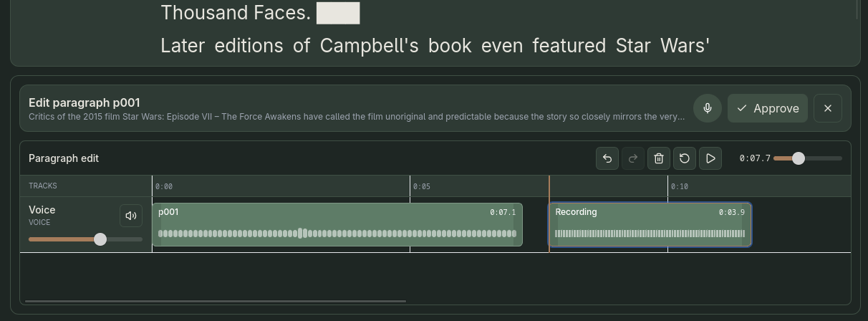868x321 pixels.
Task: Click the 'TRACKS' header label
Action: 43,186
